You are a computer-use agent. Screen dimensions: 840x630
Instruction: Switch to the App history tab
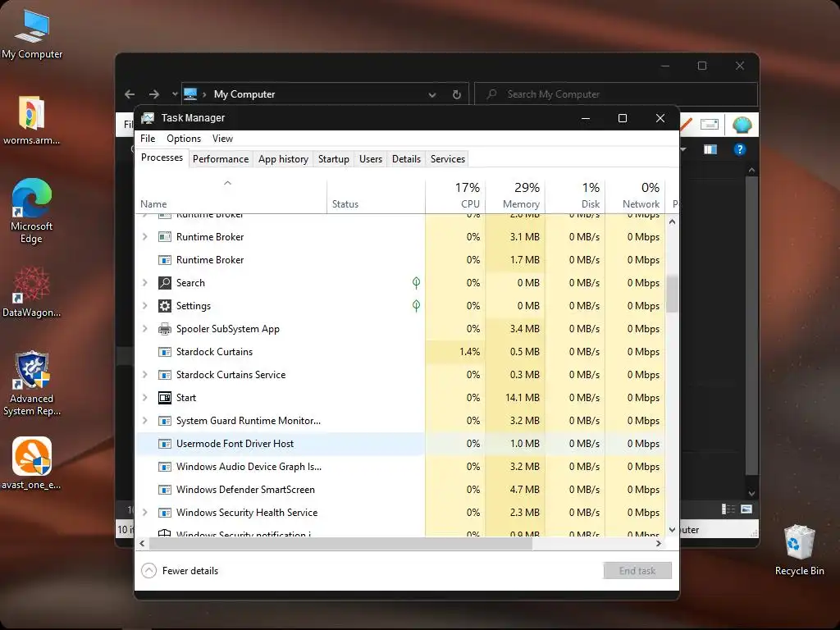pos(283,159)
